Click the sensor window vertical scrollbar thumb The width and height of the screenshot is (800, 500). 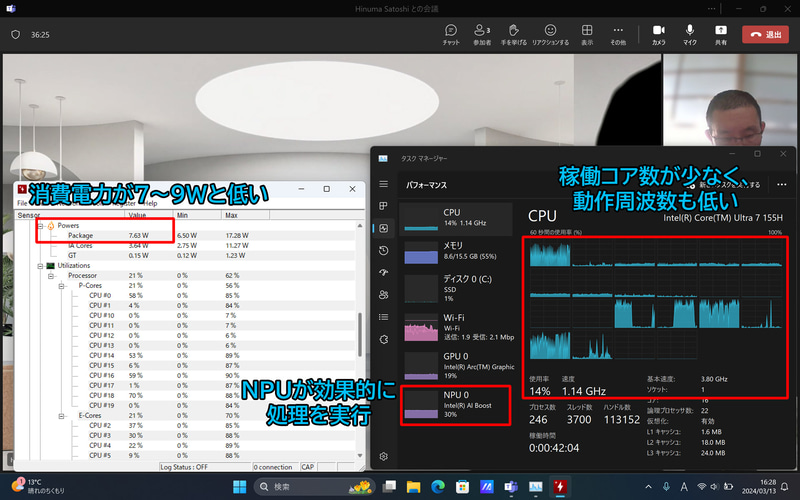[360, 334]
